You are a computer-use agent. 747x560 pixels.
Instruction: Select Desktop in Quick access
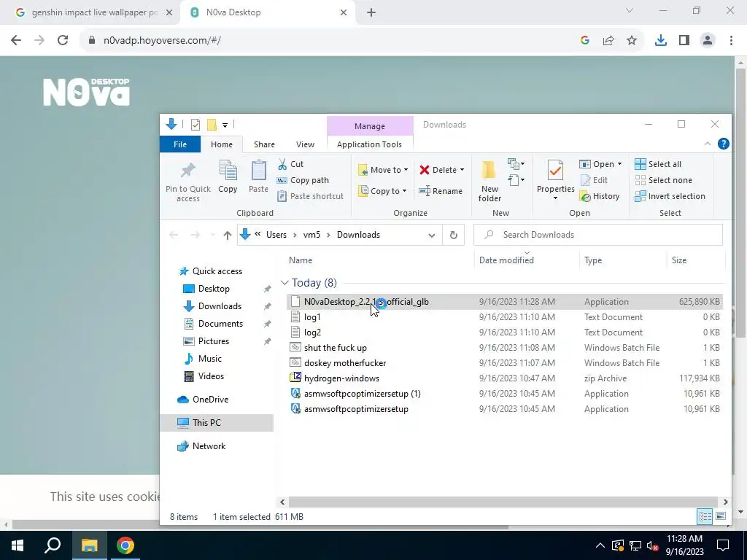pyautogui.click(x=214, y=289)
